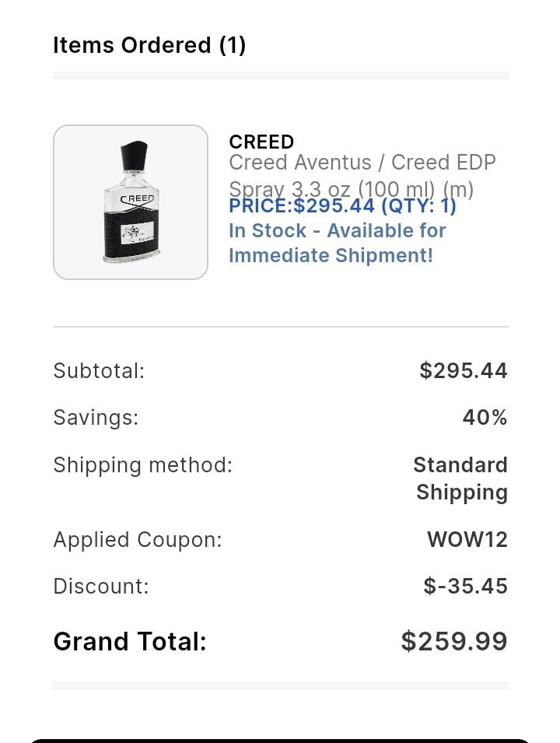Click the gray divider bar under Items Ordered
560x743 pixels.
[280, 75]
